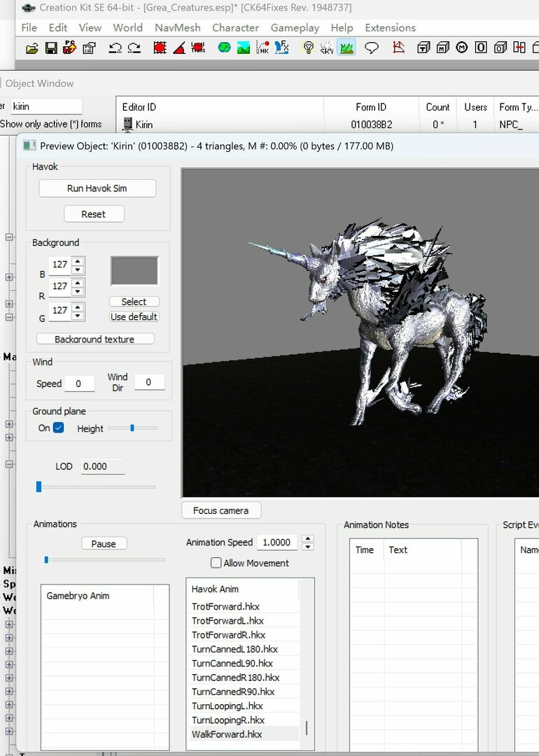Click the Undo arrow icon
The height and width of the screenshot is (756, 539).
pyautogui.click(x=115, y=48)
